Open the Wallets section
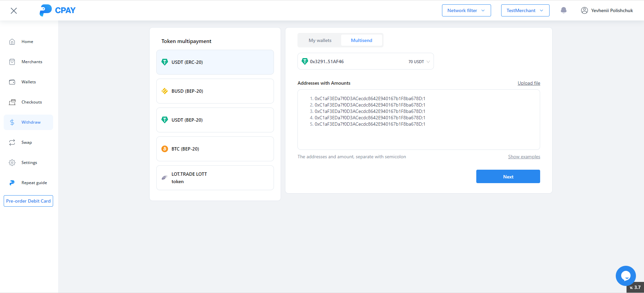This screenshot has height=293, width=644. pos(29,82)
